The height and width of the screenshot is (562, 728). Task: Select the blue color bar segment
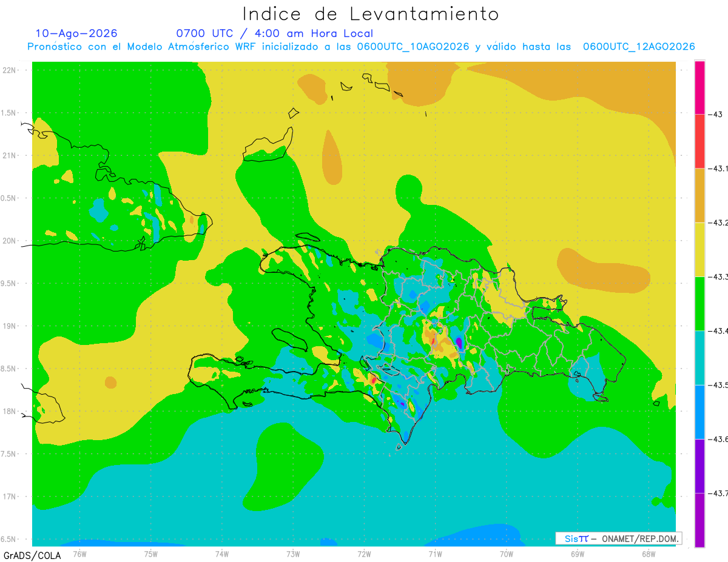(699, 412)
